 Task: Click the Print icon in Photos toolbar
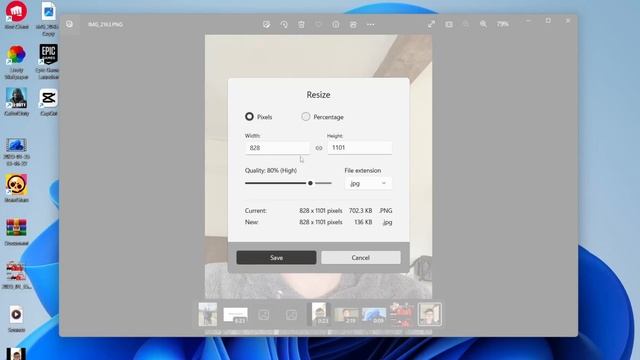point(353,24)
